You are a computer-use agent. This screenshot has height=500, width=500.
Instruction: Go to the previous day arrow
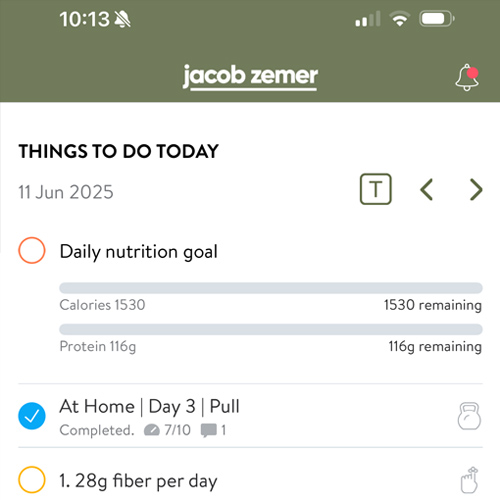[x=427, y=189]
